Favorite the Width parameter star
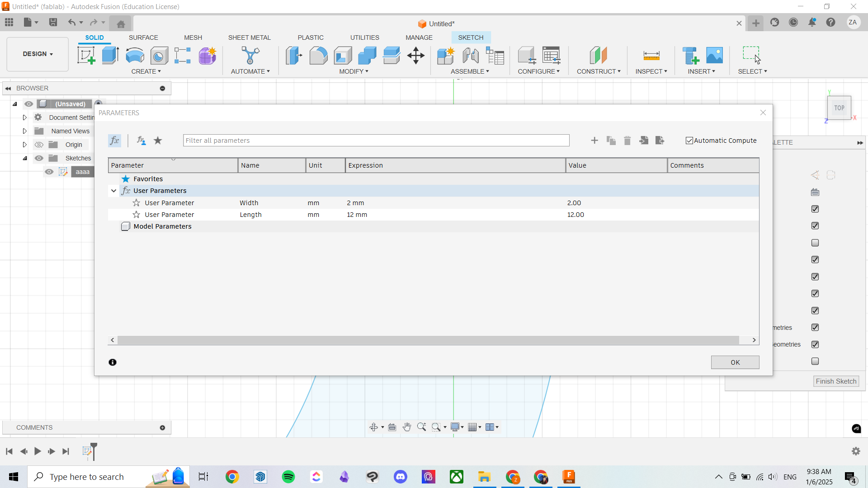 click(x=136, y=203)
